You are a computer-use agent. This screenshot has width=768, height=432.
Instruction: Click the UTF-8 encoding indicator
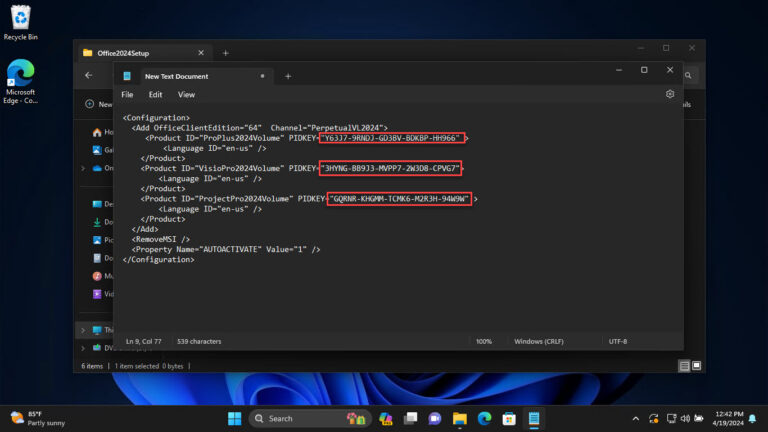[x=618, y=341]
